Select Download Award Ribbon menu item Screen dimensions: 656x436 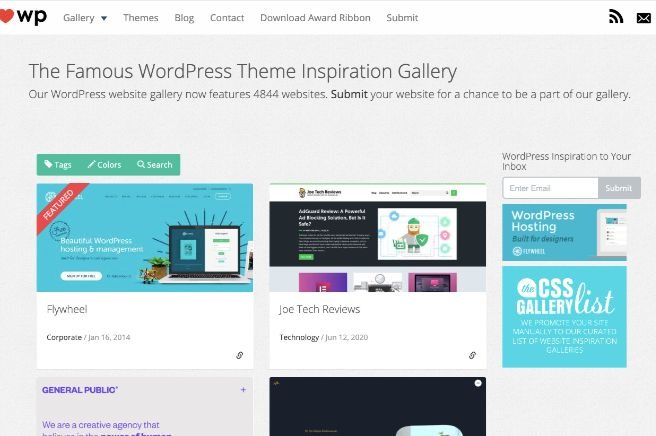315,18
